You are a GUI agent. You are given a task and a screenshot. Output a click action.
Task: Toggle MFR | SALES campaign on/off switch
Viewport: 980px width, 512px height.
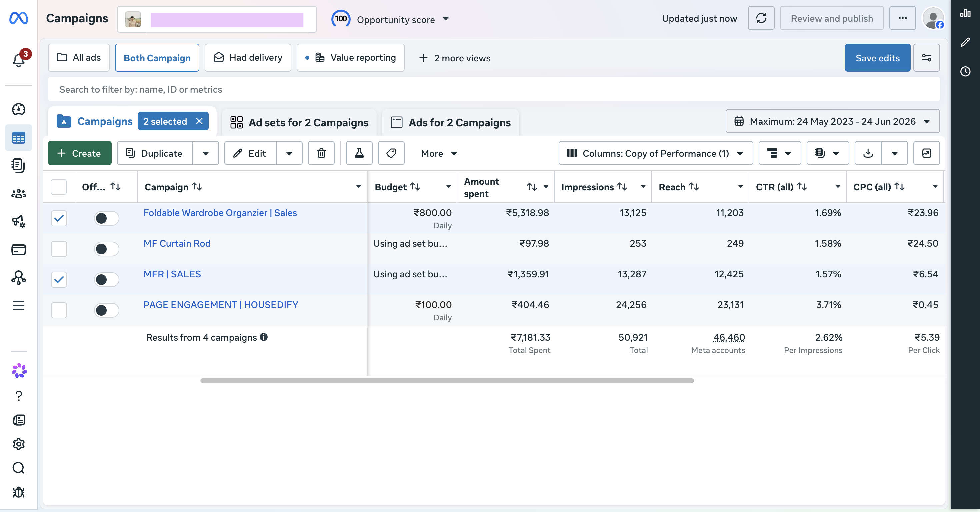(x=107, y=279)
